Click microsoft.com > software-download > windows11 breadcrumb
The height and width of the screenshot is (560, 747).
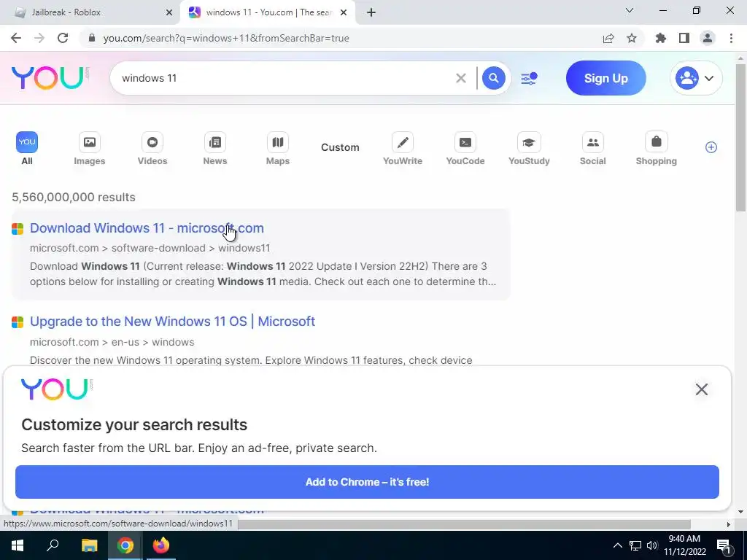(150, 248)
